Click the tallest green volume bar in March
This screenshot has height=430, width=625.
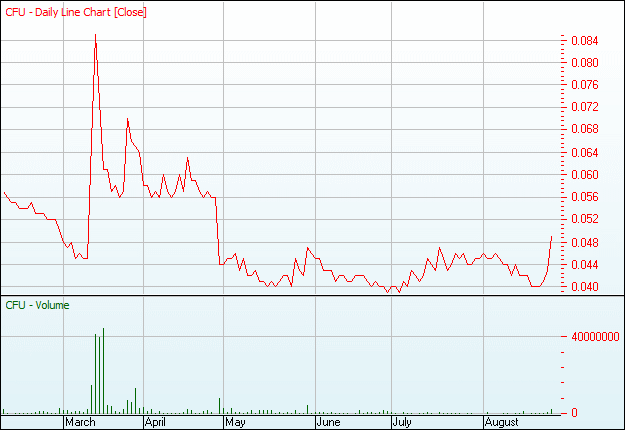103,371
